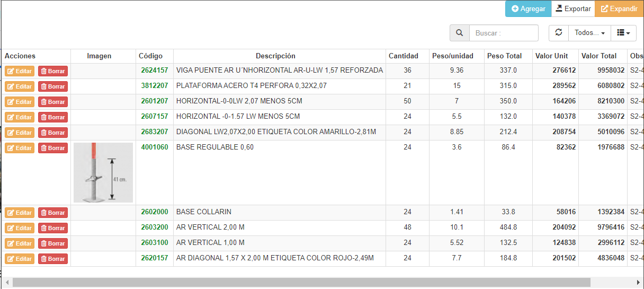Delete the BASE COLLARIN row
The image size is (644, 289).
click(x=53, y=213)
